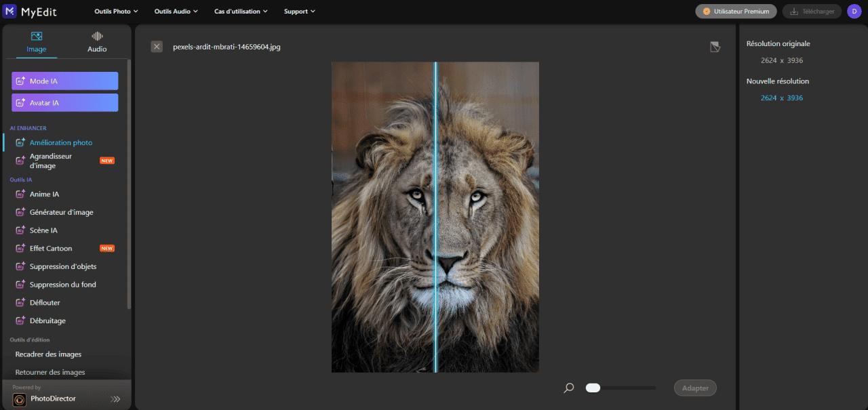Image resolution: width=868 pixels, height=410 pixels.
Task: Toggle the before/after compare icon
Action: [715, 47]
